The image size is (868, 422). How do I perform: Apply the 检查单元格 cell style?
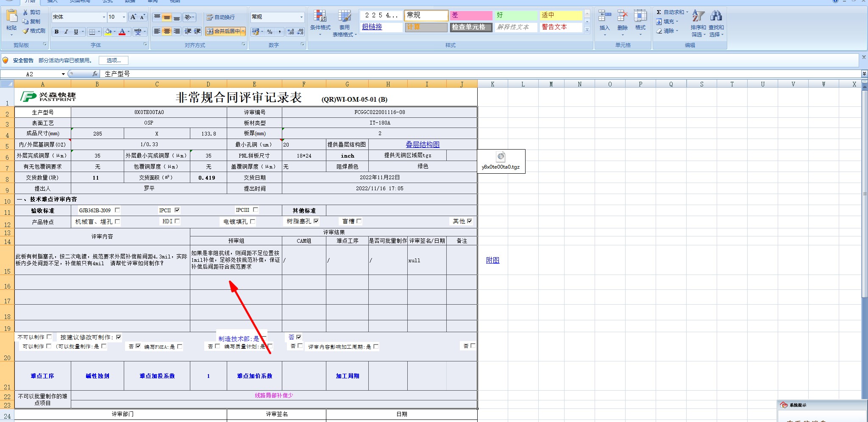tap(471, 27)
